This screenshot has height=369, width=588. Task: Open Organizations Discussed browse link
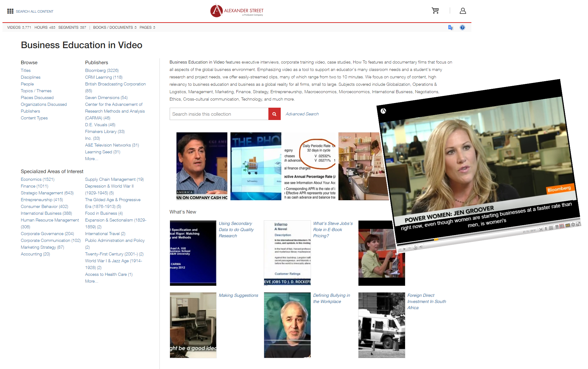click(43, 104)
